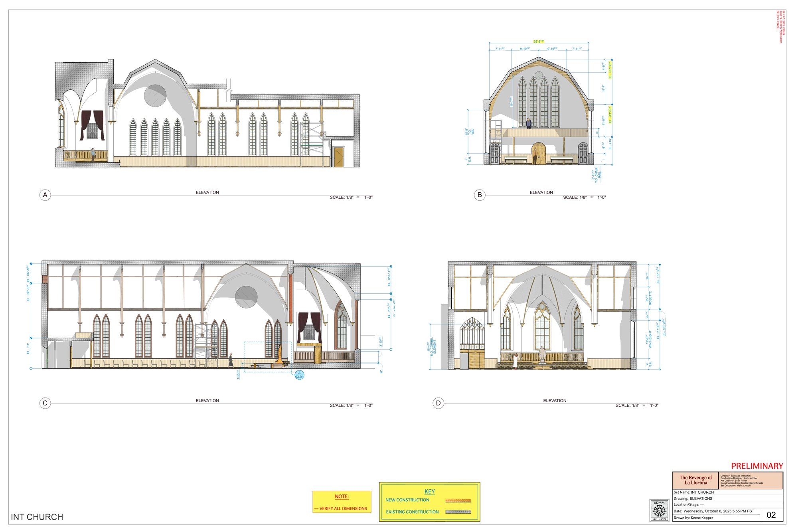Image resolution: width=798 pixels, height=532 pixels.
Task: Click the red PRELIMINARY label
Action: [x=757, y=465]
